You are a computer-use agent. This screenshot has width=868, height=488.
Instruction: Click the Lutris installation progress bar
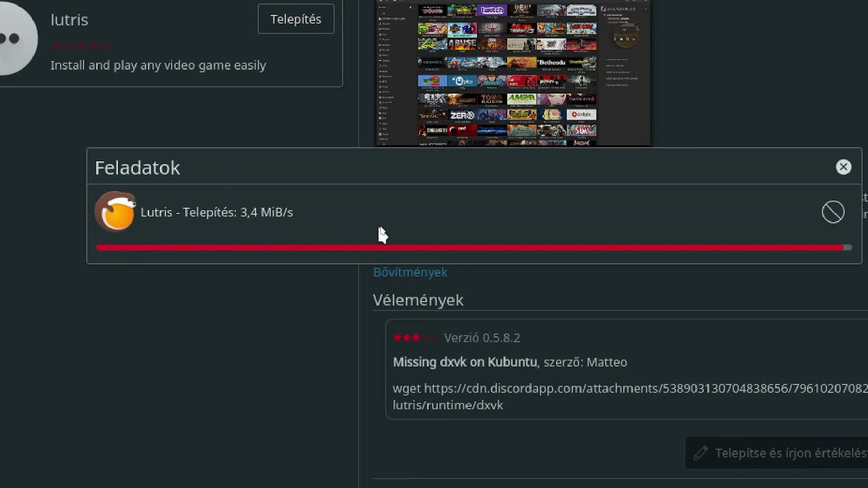[x=474, y=247]
